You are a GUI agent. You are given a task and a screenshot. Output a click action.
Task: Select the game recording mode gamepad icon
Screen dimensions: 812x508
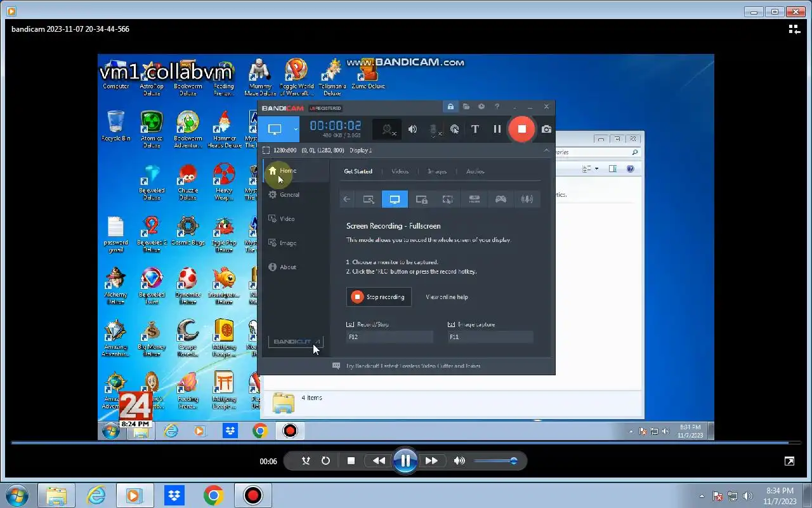point(501,199)
